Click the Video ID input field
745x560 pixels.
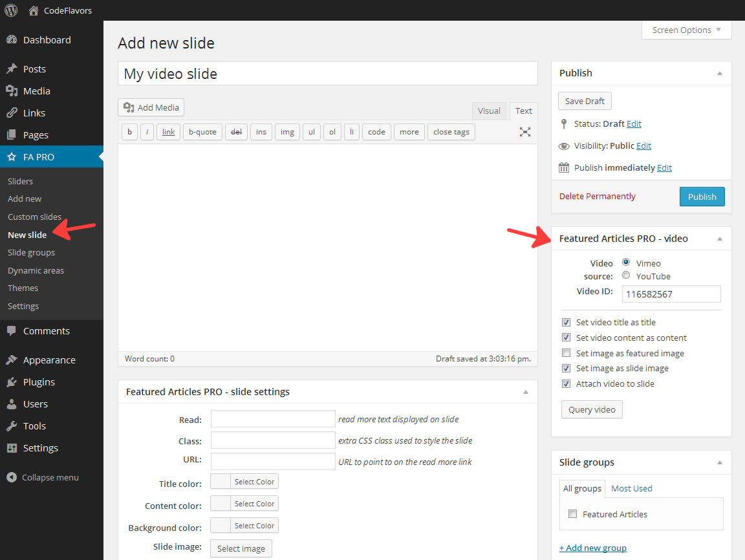(x=671, y=294)
